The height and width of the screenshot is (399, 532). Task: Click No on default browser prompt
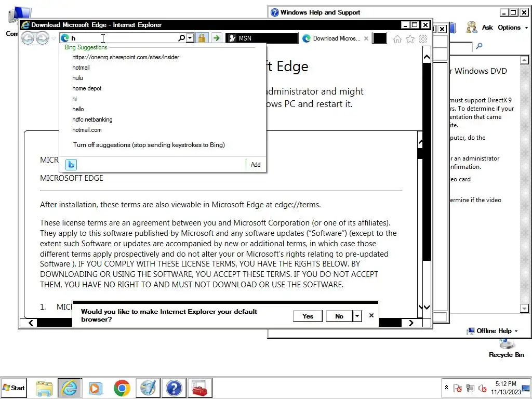[339, 316]
